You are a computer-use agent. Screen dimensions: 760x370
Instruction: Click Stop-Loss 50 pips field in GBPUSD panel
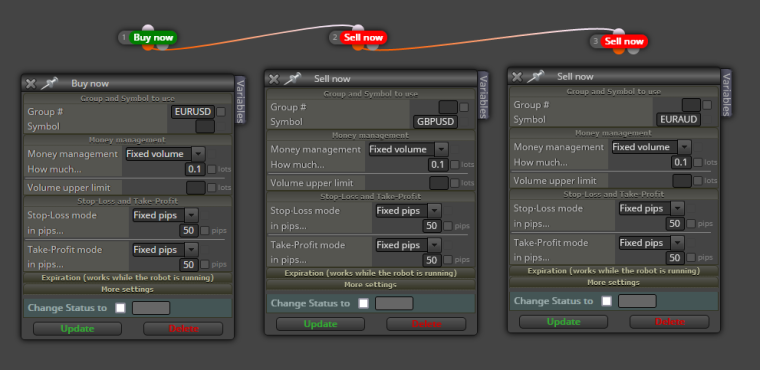coord(431,225)
